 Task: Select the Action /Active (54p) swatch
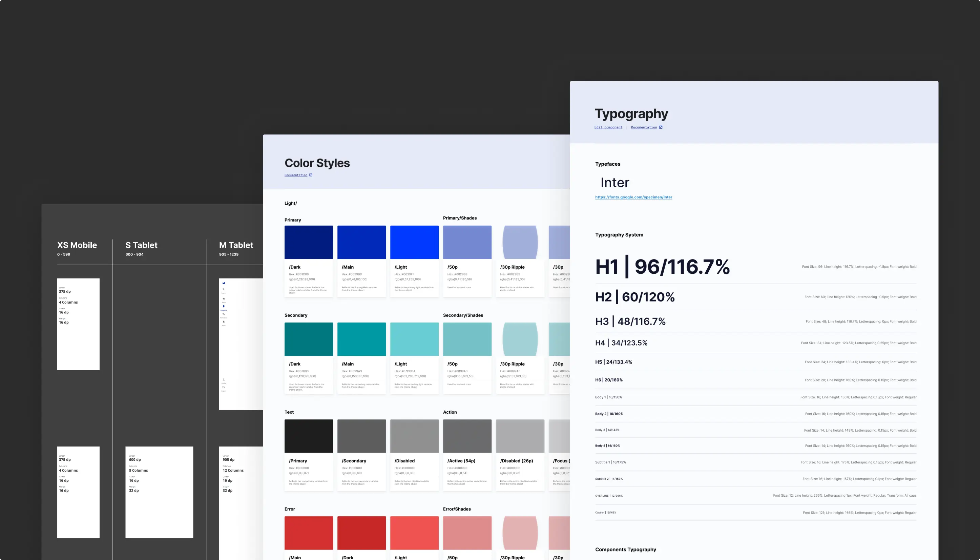coord(467,436)
